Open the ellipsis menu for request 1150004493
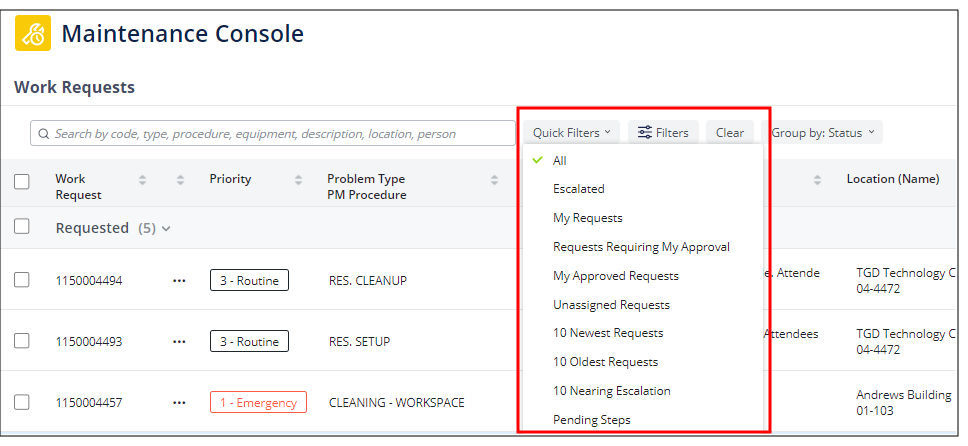This screenshot has height=446, width=968. point(179,342)
